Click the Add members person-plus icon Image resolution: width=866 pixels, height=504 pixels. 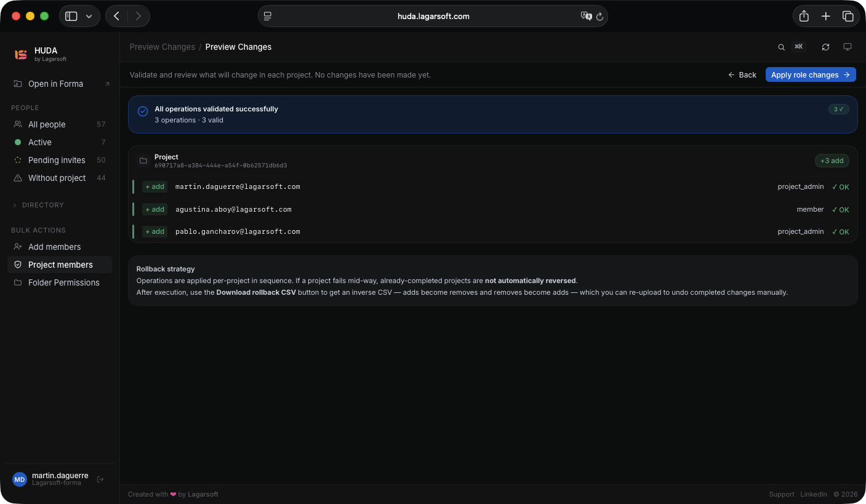(x=18, y=247)
